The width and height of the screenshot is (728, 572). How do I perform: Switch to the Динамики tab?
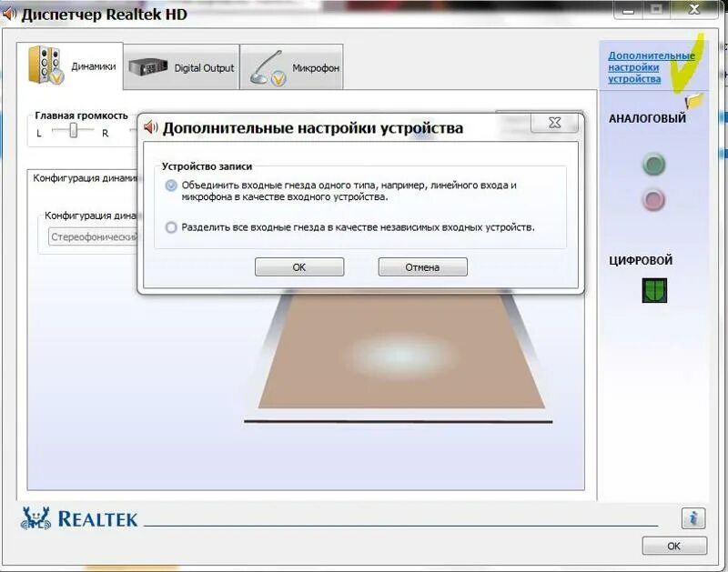tap(70, 65)
